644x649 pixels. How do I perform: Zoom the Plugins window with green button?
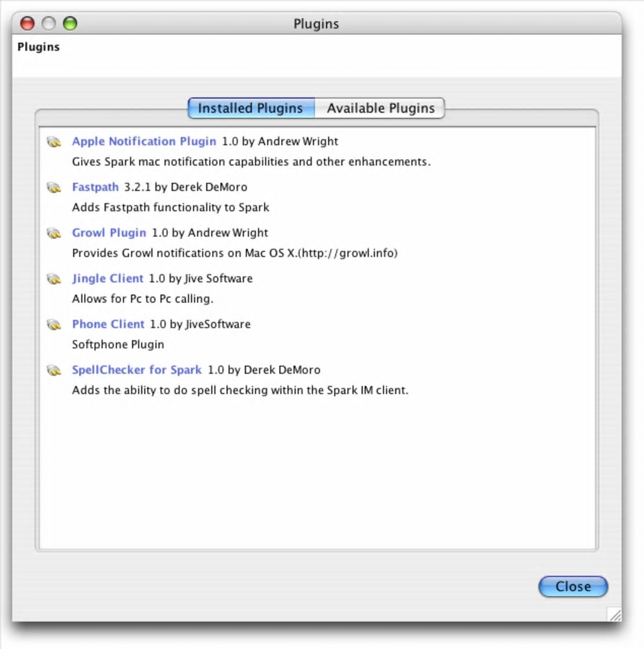70,23
